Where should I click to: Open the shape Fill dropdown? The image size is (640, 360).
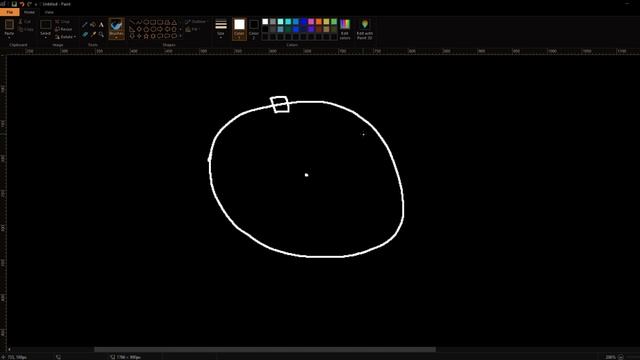tap(193, 29)
